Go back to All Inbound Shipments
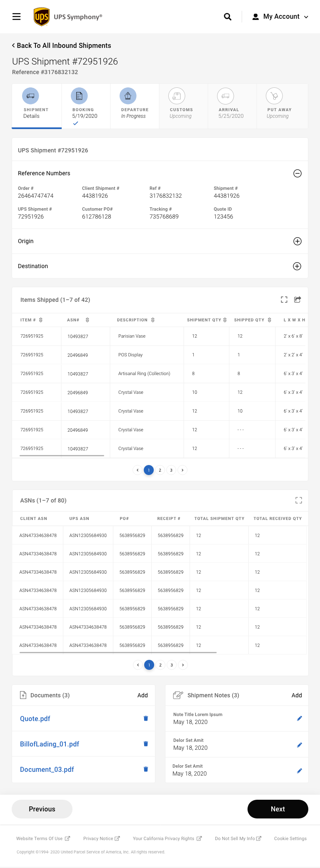320x868 pixels. coord(62,46)
